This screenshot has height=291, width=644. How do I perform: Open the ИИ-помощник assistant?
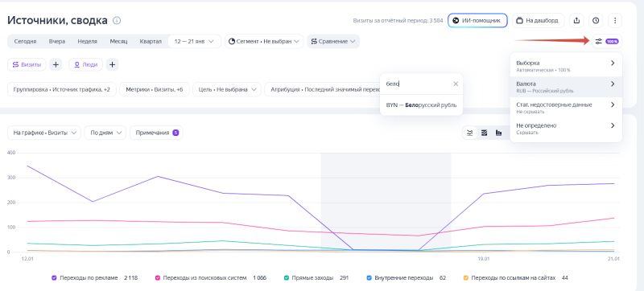coord(477,20)
